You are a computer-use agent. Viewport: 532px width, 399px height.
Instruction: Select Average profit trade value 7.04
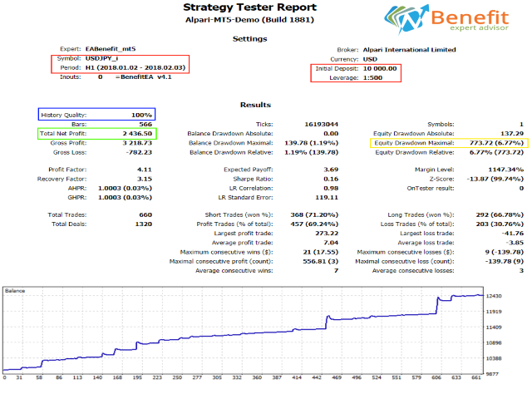331,243
